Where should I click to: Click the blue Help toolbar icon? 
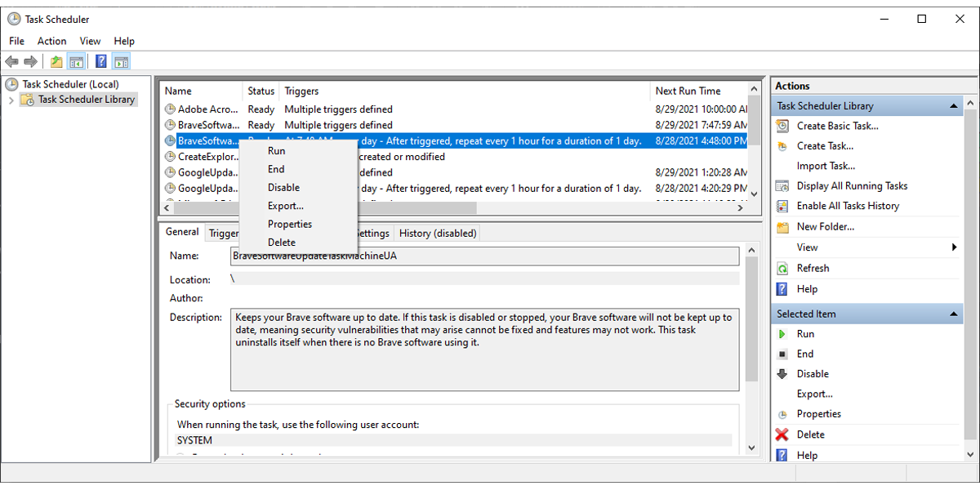coord(101,61)
